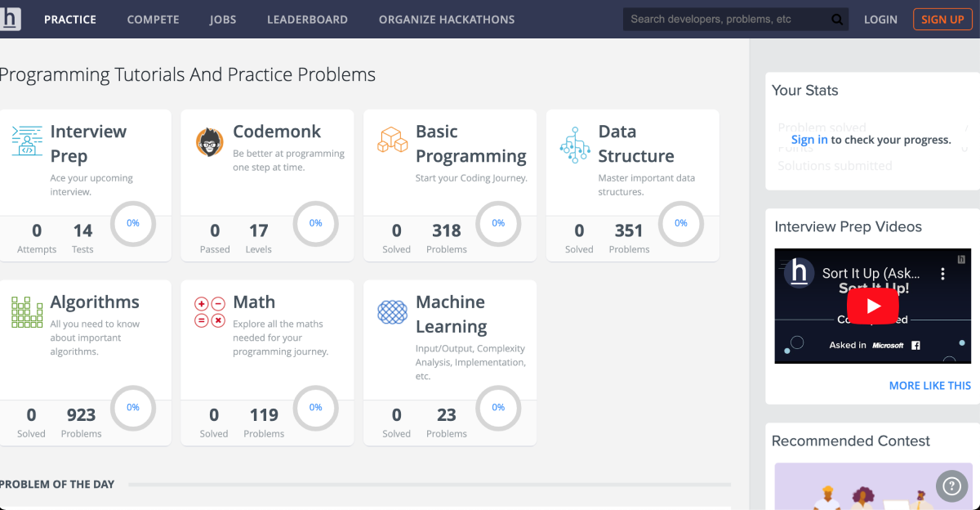
Task: Switch to the COMPETE section
Action: [x=153, y=19]
